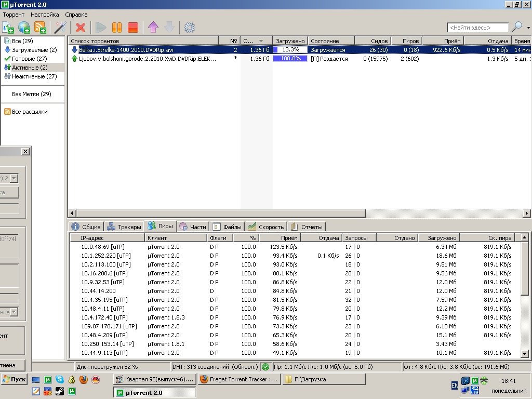Click the Add RSS Feed toolbar icon
The image size is (532, 399).
tap(41, 28)
